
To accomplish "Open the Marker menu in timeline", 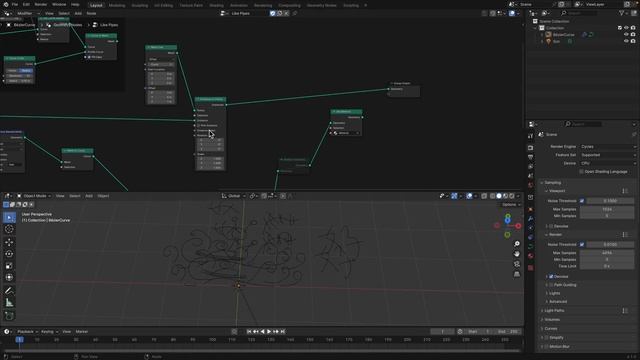I will point(82,332).
